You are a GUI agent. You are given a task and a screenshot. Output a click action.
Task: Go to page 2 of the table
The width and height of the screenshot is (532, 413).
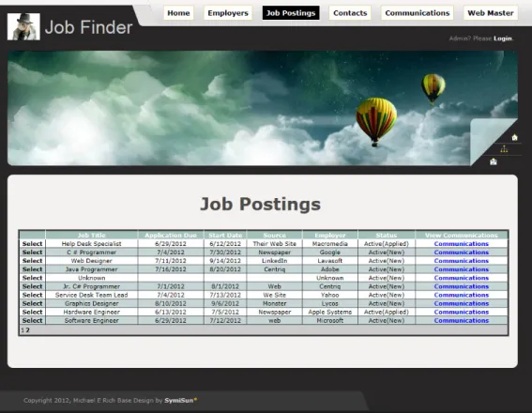(x=28, y=329)
